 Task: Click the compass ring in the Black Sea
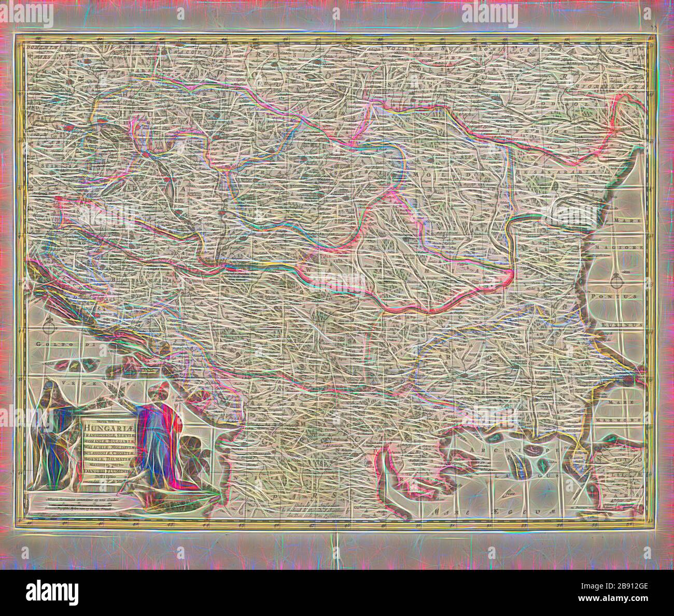617,283
